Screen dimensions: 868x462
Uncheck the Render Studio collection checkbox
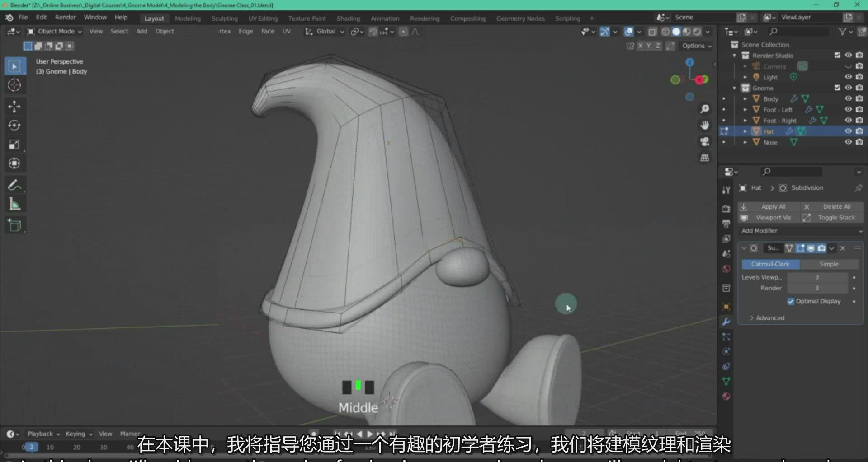point(837,55)
